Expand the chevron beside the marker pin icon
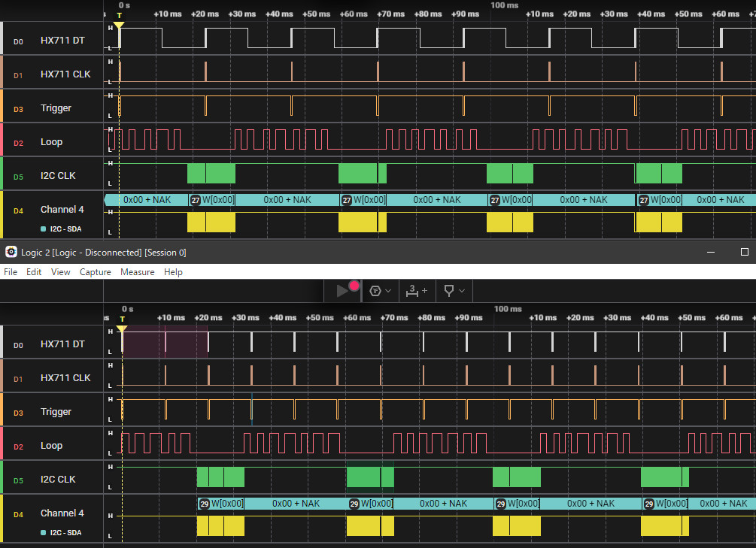The height and width of the screenshot is (548, 756). (462, 291)
